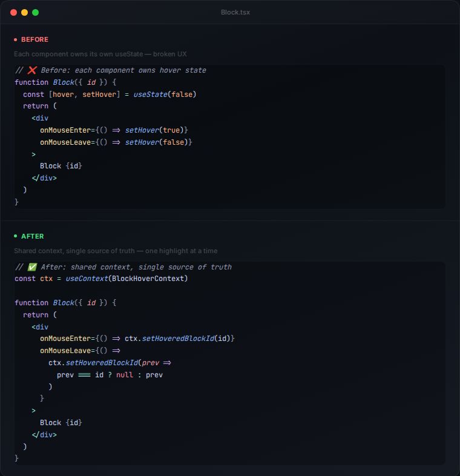Click line 'const ctx = useContext(BlockHoverContext)'
Viewport: 460px width, 476px height.
click(101, 279)
